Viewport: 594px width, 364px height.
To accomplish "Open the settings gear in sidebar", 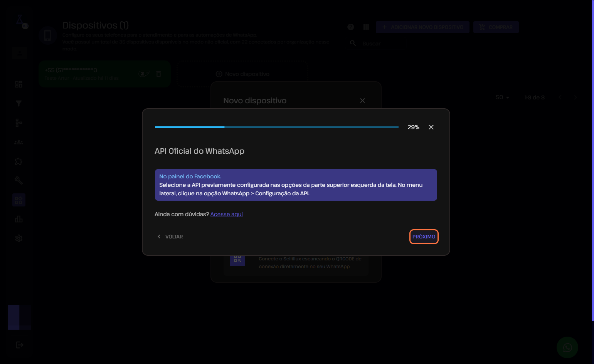I will (x=19, y=238).
